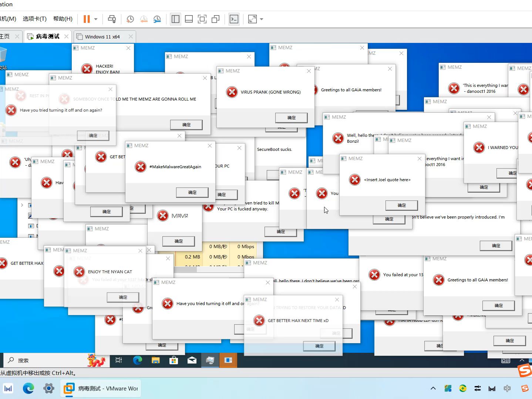Viewport: 532px width, 399px height.
Task: Open Microsoft Store in the guest taskbar
Action: (174, 360)
